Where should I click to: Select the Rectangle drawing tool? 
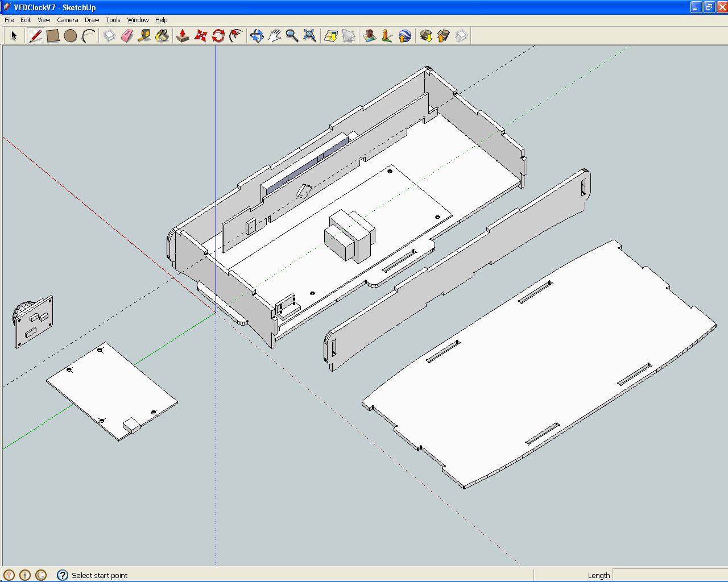pyautogui.click(x=53, y=36)
